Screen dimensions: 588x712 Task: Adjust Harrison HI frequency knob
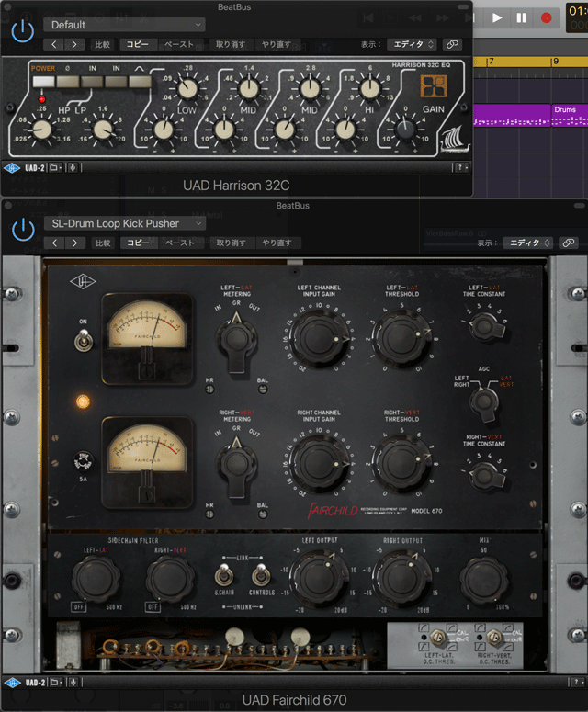click(x=370, y=89)
